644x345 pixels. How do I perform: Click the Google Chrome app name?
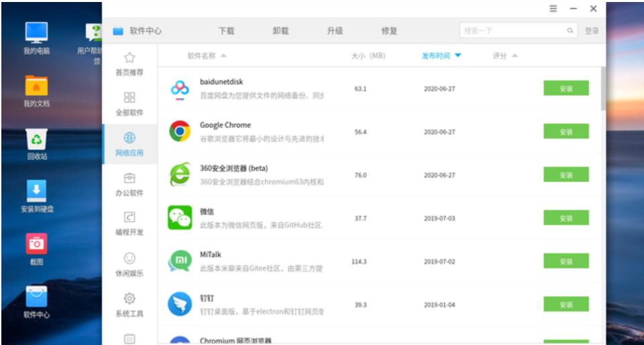[x=225, y=125]
